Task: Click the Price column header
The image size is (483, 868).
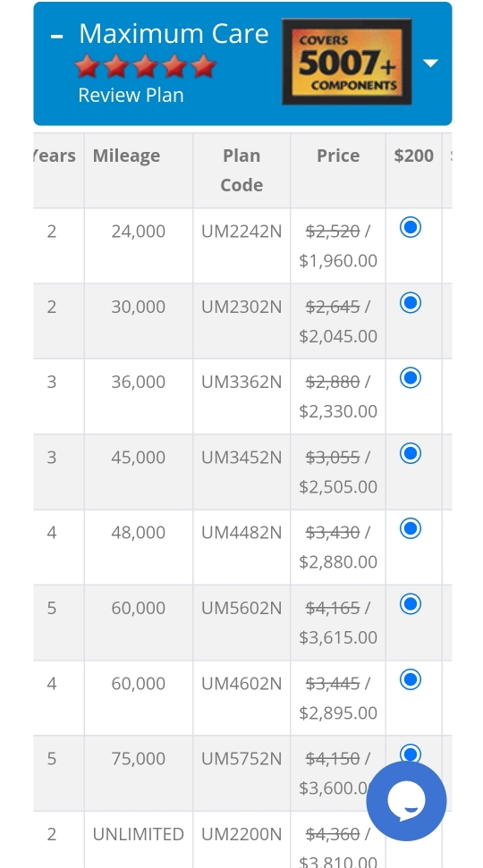Action: click(338, 156)
